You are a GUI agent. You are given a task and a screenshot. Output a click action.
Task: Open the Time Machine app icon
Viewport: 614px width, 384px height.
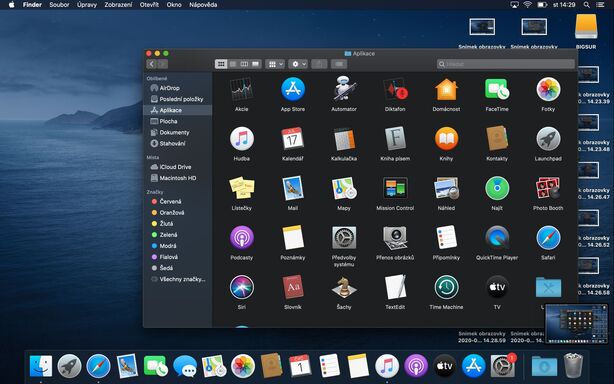(446, 287)
